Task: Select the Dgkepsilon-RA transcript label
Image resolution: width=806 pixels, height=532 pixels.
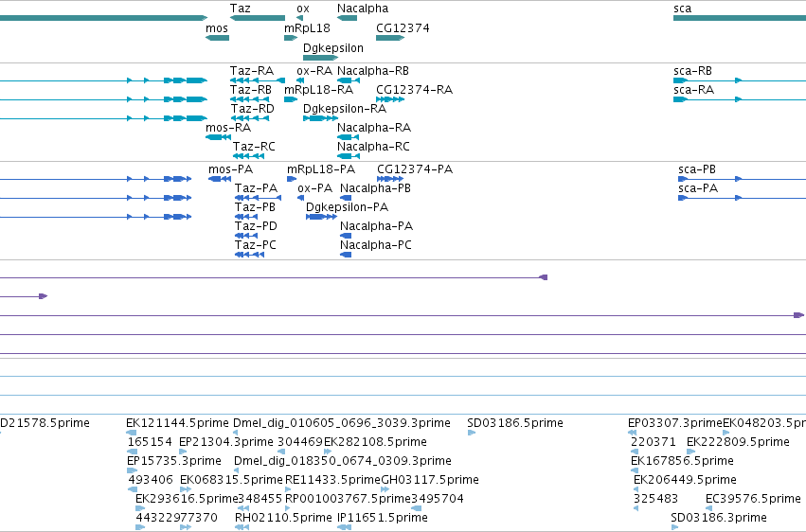Action: point(345,109)
